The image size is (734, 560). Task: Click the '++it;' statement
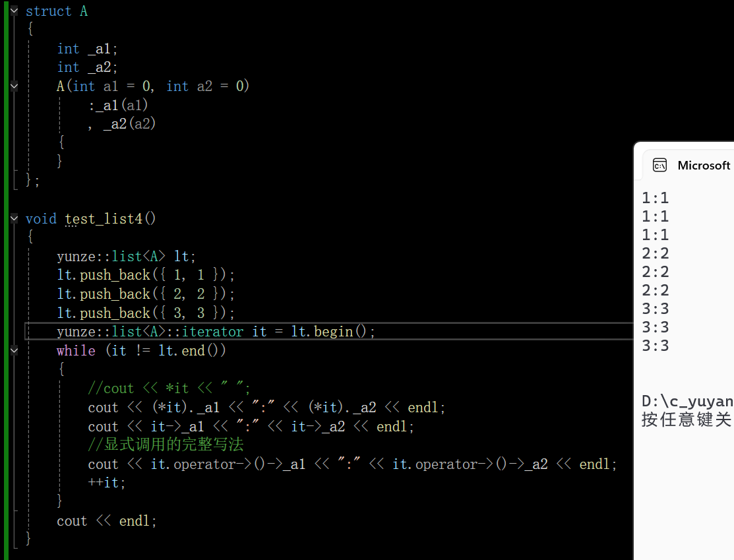coord(107,483)
